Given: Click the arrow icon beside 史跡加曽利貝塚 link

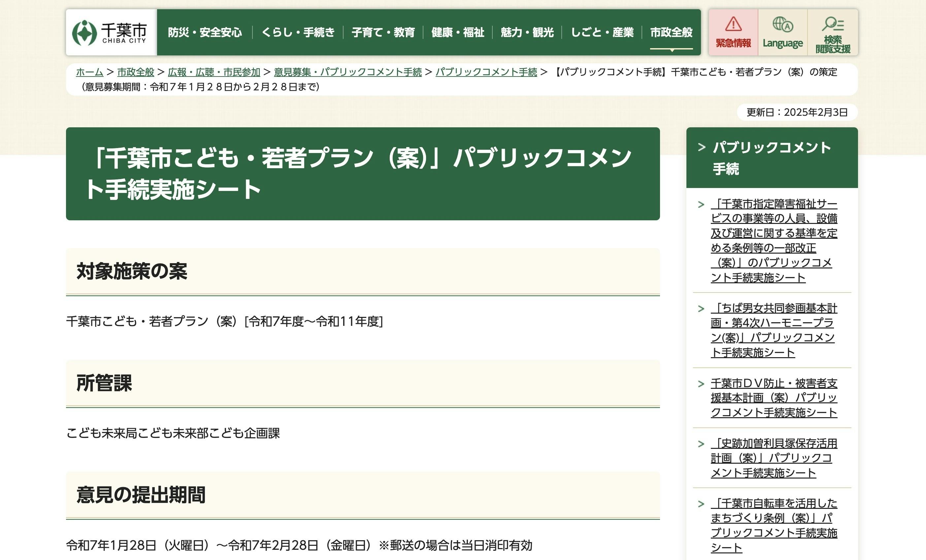Looking at the screenshot, I should coord(701,444).
